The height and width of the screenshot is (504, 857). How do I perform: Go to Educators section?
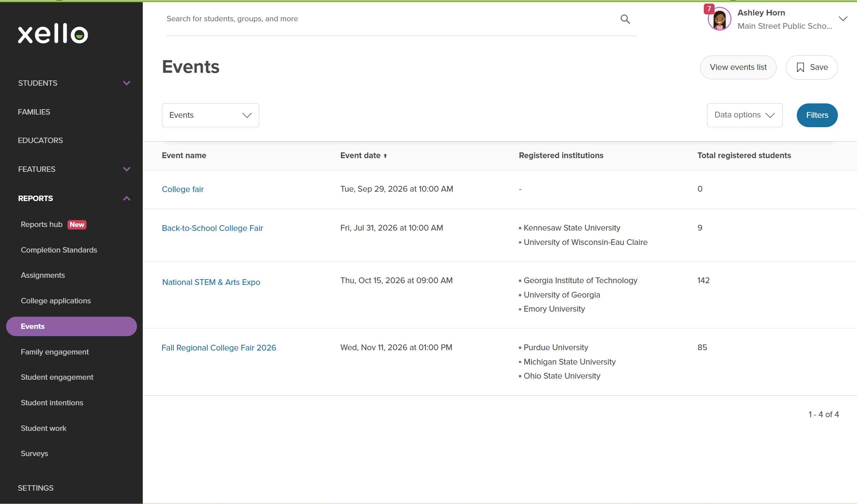pos(40,141)
